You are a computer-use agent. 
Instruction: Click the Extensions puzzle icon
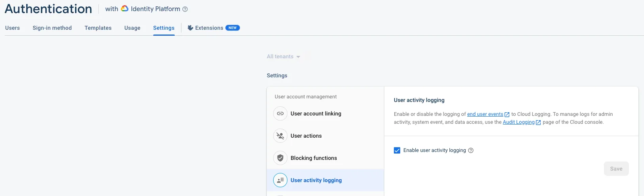click(x=190, y=28)
